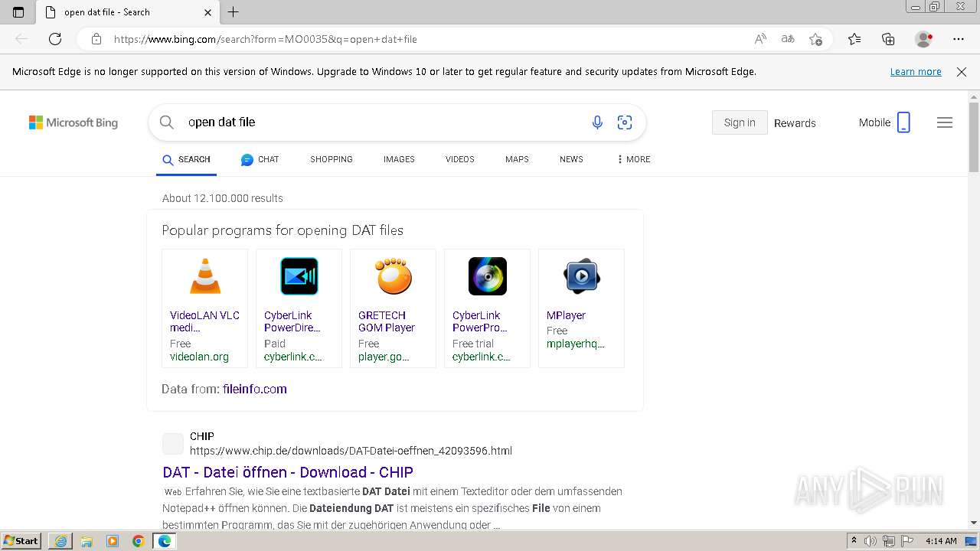Activate Read aloud icon in address bar
This screenshot has width=980, height=551.
pos(760,39)
